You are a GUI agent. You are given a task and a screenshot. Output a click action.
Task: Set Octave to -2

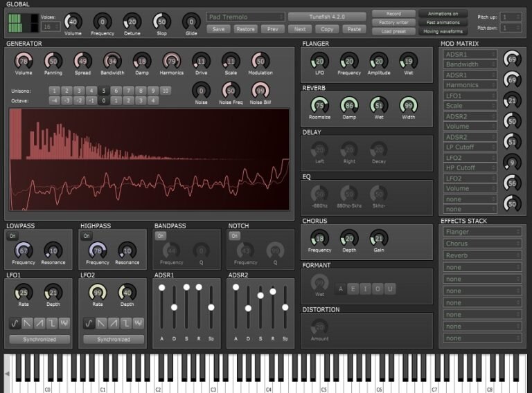(79, 100)
